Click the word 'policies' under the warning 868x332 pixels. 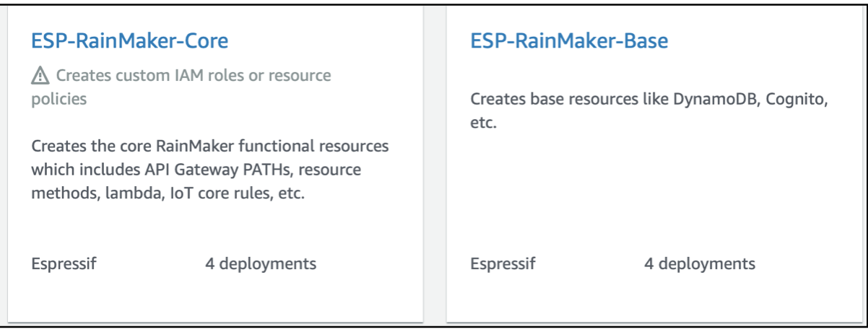[x=59, y=99]
